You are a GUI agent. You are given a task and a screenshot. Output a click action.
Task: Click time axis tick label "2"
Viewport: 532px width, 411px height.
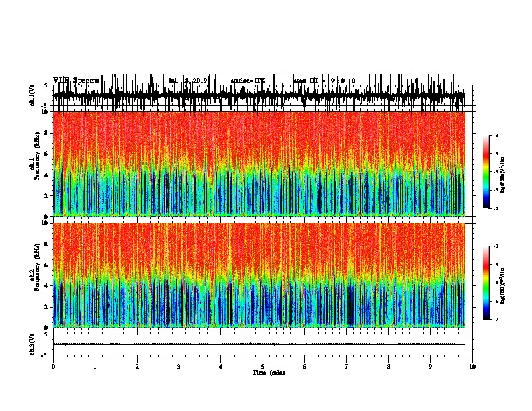click(x=137, y=367)
